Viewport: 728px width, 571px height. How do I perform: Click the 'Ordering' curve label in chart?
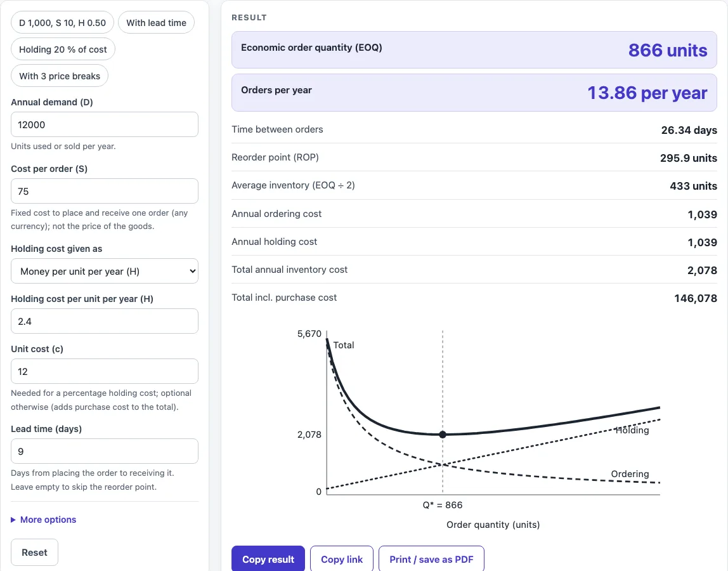(x=630, y=474)
